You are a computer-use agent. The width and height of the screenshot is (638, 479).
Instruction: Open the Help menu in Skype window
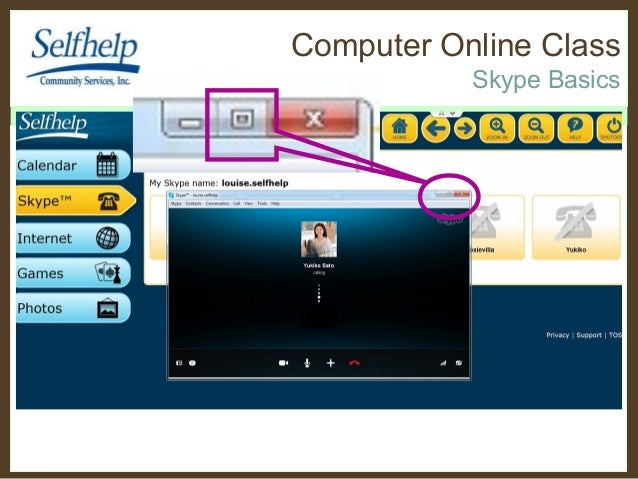tap(275, 203)
